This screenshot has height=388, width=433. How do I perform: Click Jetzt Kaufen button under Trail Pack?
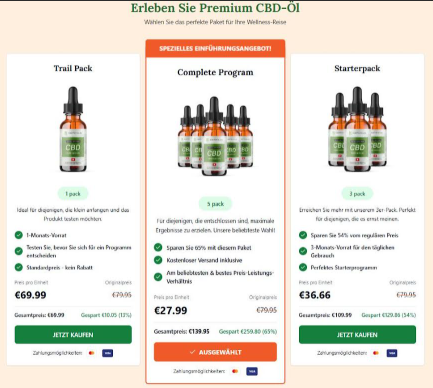(73, 335)
